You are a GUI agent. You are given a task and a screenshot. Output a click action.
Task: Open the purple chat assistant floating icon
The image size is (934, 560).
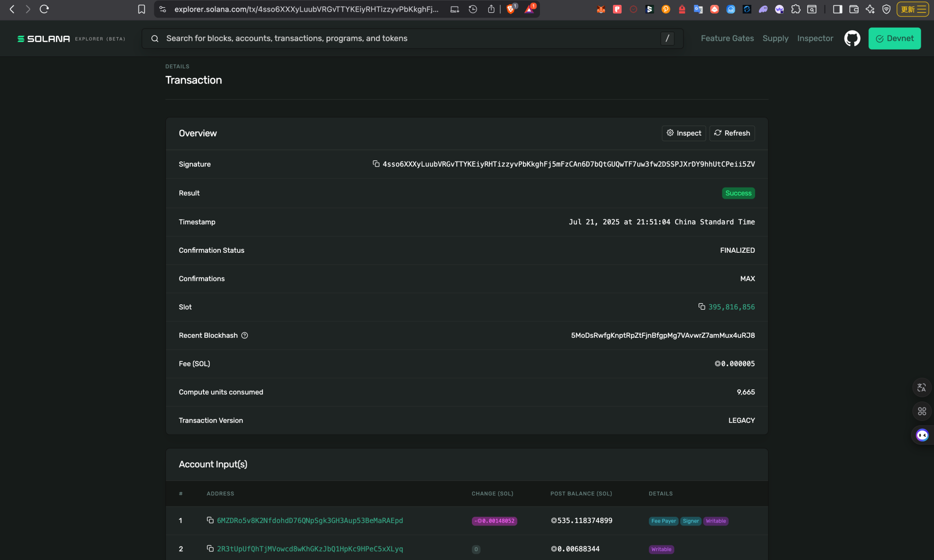tap(922, 435)
